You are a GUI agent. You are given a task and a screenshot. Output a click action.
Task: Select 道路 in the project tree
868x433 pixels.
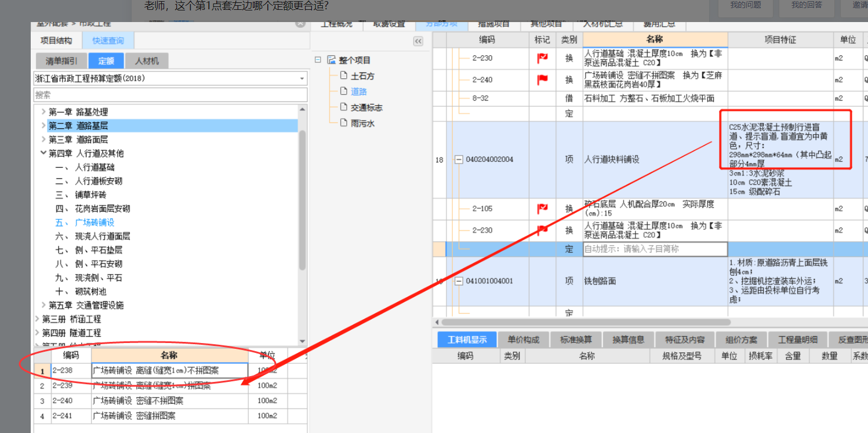pos(359,92)
